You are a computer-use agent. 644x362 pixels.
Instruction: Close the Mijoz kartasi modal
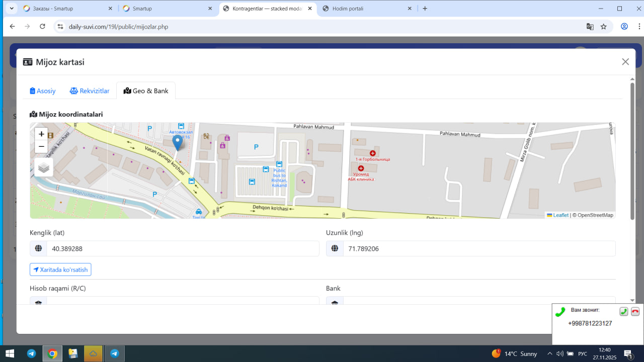[625, 62]
